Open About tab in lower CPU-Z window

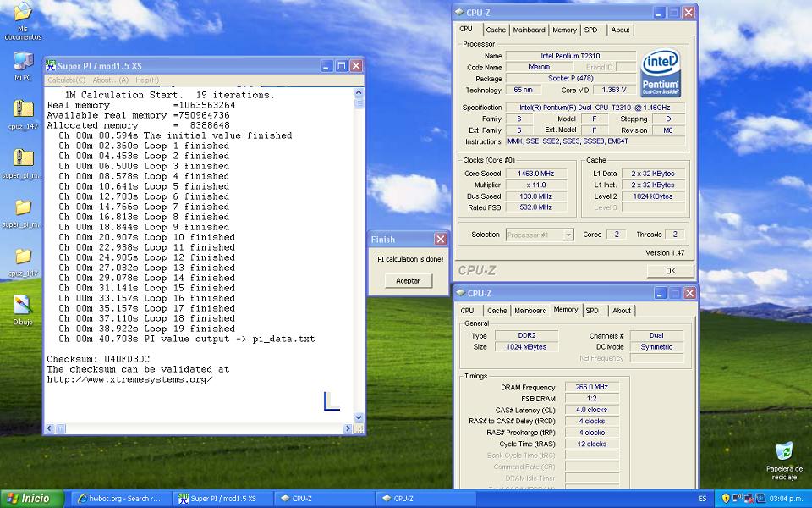[x=622, y=311]
